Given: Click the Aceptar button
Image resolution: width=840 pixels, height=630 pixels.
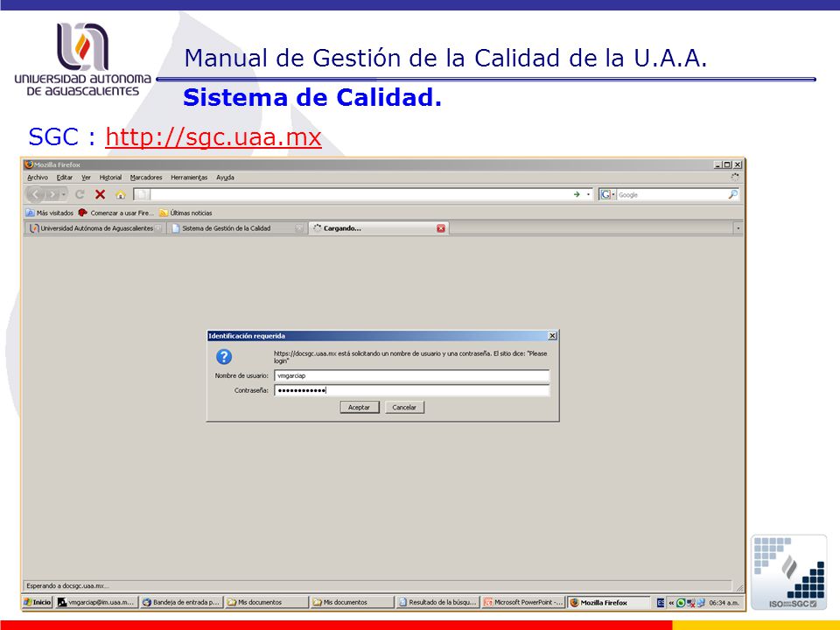Looking at the screenshot, I should click(359, 407).
